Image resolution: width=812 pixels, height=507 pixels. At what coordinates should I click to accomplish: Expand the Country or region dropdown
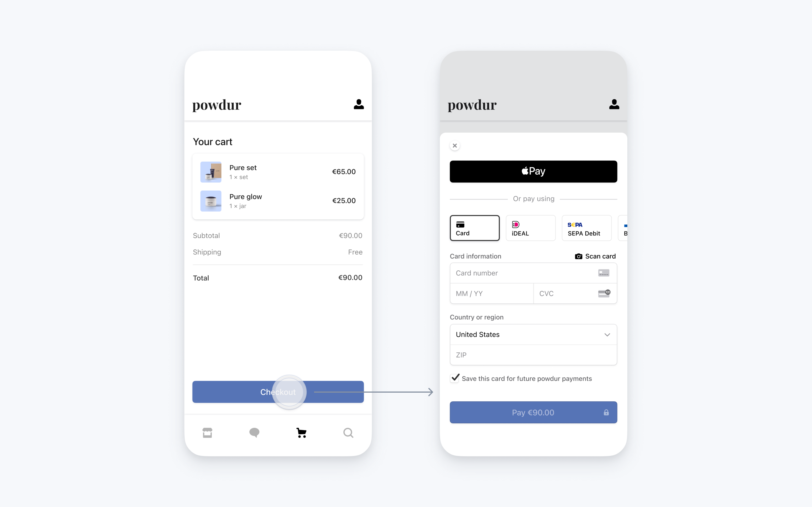point(606,334)
